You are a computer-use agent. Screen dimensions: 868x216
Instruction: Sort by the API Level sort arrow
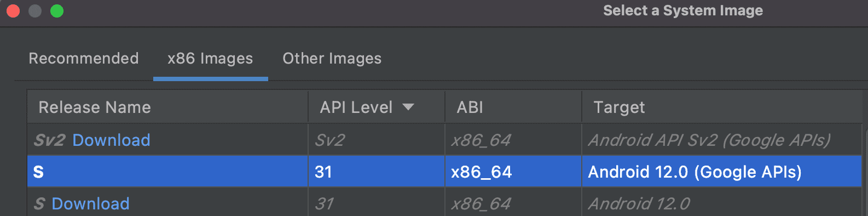point(408,107)
